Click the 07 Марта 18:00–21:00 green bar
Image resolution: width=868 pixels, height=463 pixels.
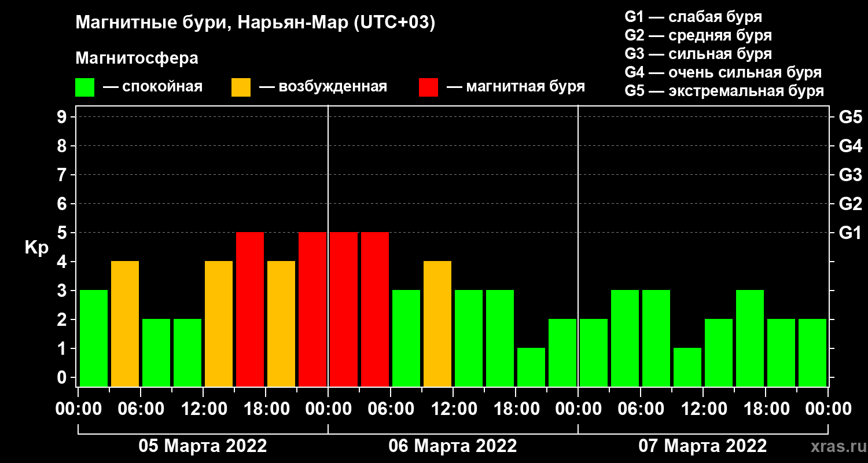781,352
